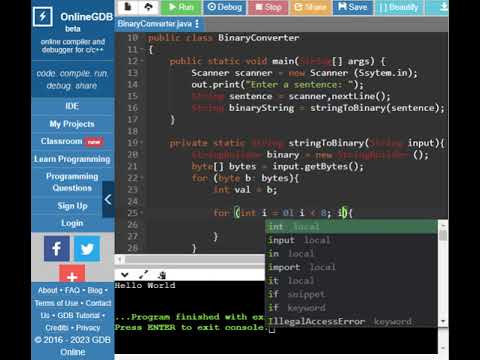
Task: Click line 21 'input.getBytes()' code
Action: pos(318,166)
